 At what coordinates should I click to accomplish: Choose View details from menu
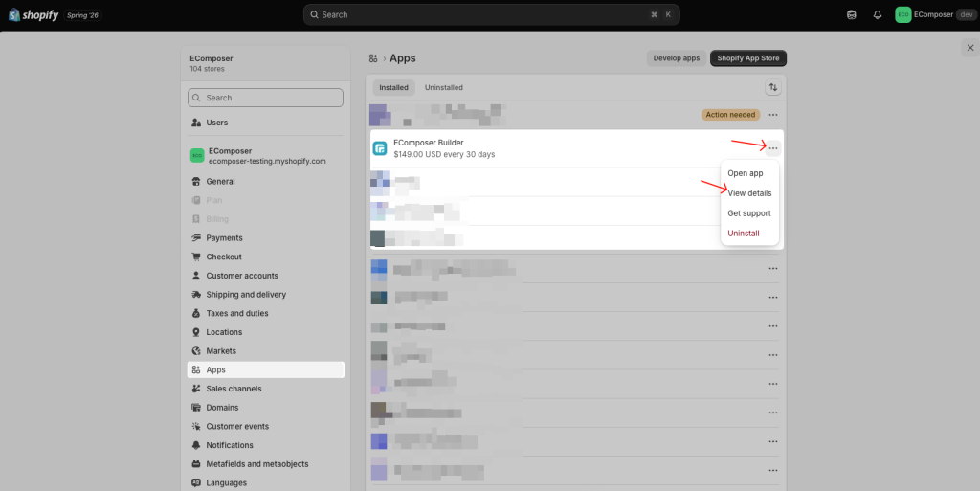tap(749, 193)
